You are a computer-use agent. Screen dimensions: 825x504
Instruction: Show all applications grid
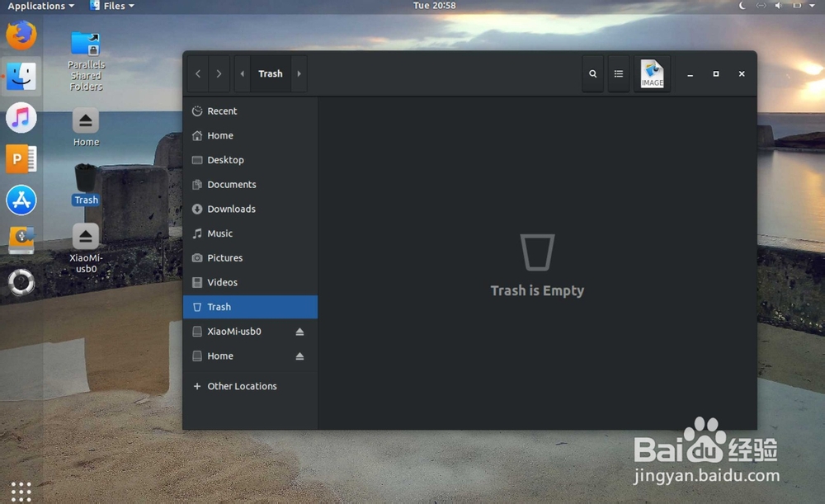[21, 492]
